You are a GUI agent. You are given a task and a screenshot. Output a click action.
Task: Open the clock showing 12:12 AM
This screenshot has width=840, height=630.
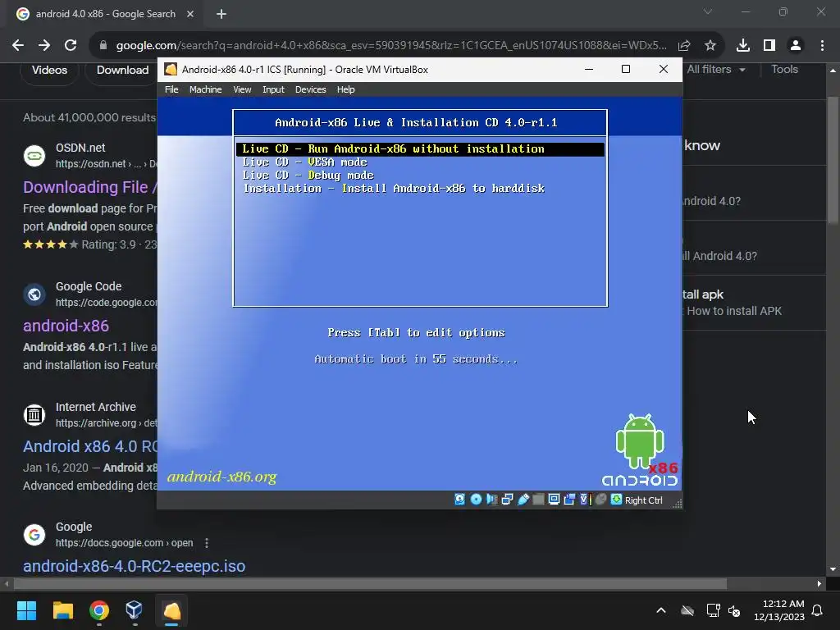click(x=779, y=610)
